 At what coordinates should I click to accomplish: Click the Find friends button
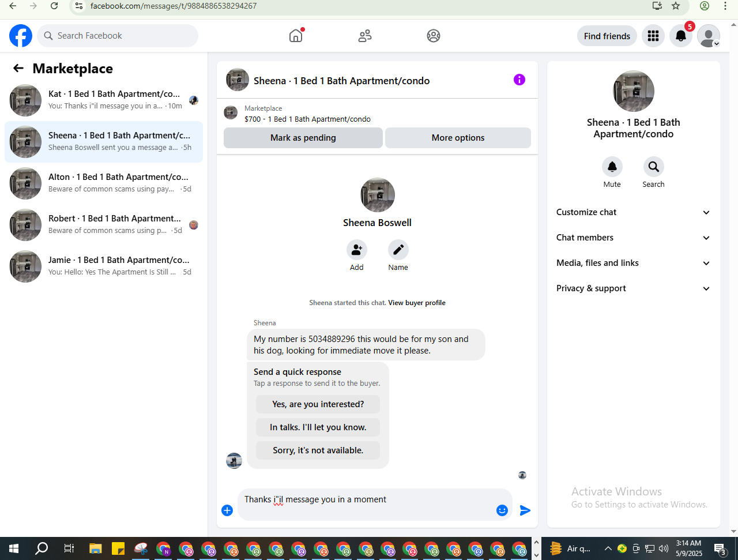[607, 36]
